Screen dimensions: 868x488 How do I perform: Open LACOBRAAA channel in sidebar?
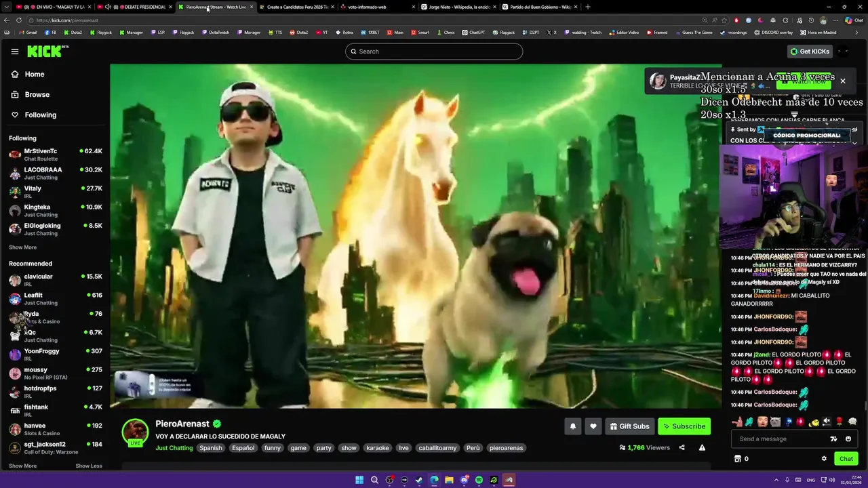click(x=56, y=174)
